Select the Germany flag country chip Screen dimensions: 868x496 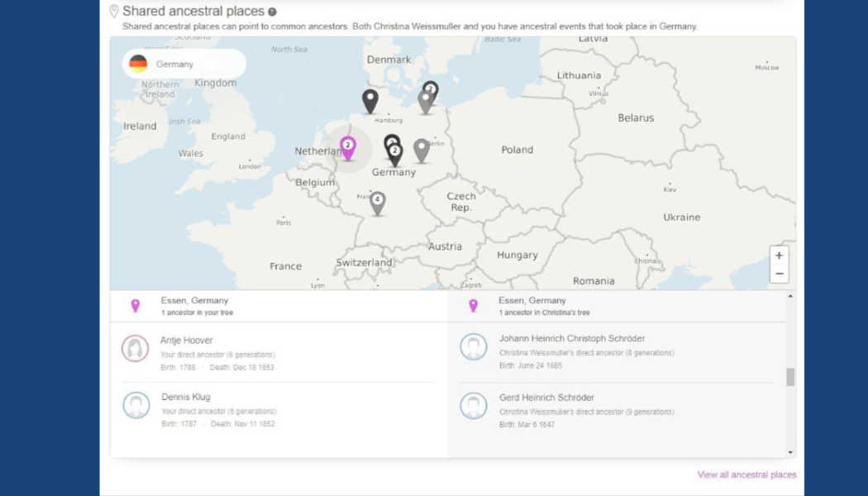184,64
